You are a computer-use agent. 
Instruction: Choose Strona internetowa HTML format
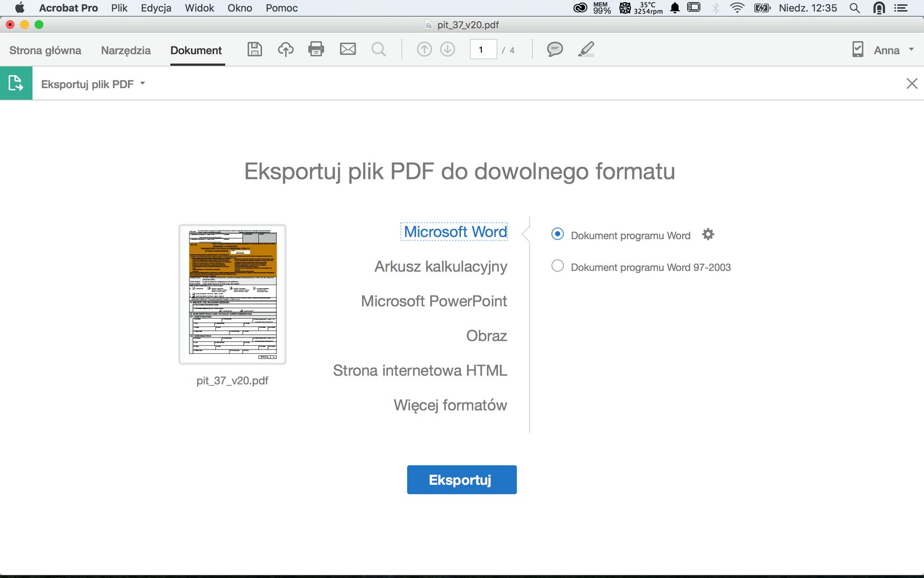(x=420, y=370)
